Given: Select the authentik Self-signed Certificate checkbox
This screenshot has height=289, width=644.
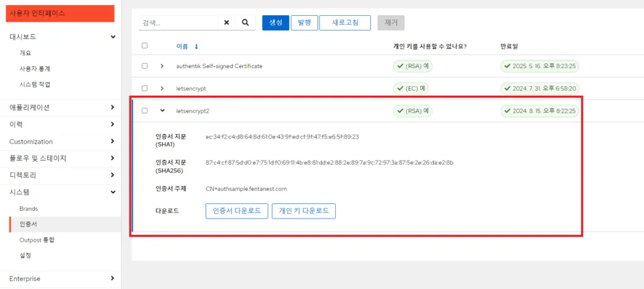Looking at the screenshot, I should (x=145, y=66).
